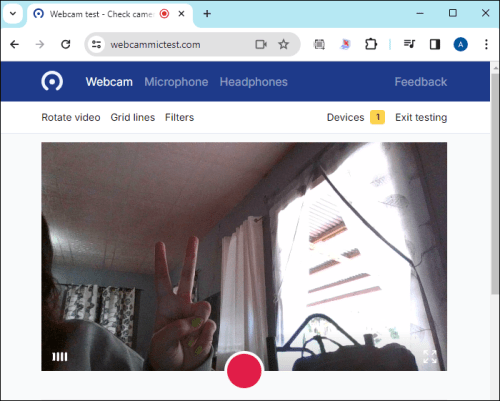The image size is (500, 401).
Task: Open the tab search dropdown arrow
Action: 13,14
